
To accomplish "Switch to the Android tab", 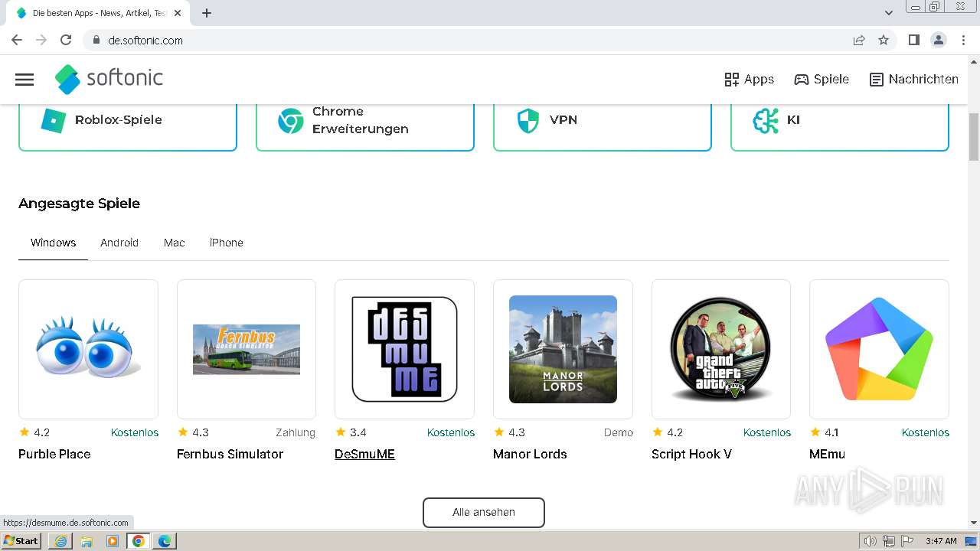I will point(119,243).
